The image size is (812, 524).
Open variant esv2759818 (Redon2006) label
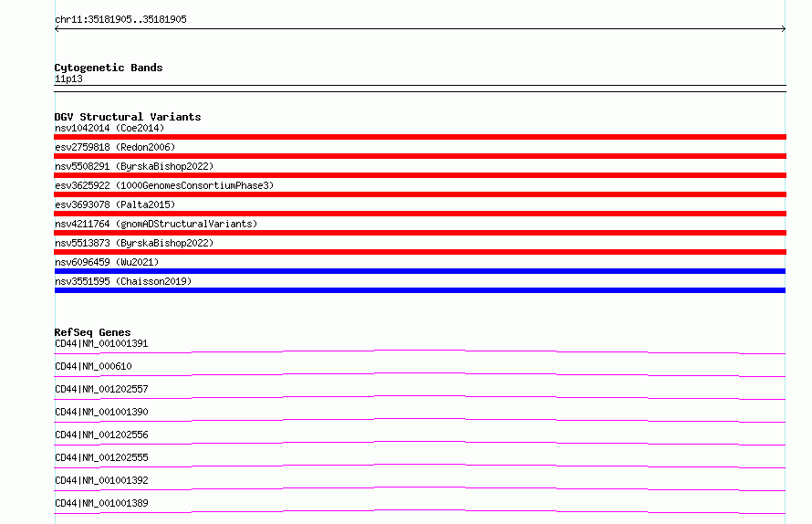(x=115, y=147)
